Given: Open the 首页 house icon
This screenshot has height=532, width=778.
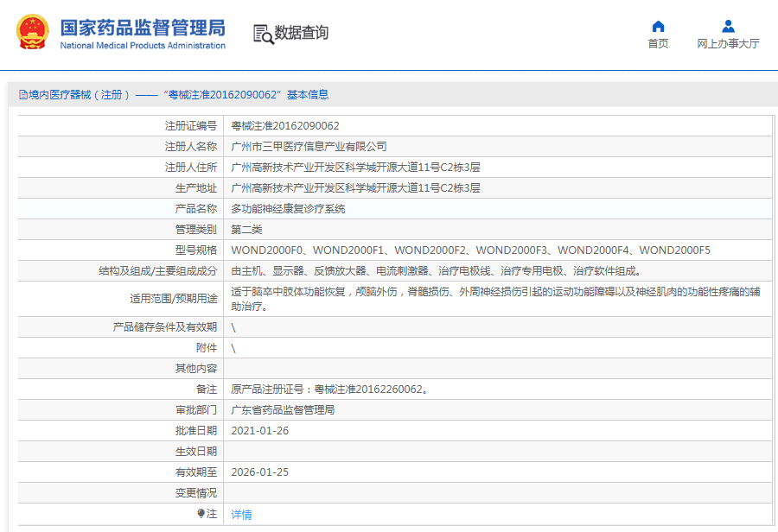Looking at the screenshot, I should [x=658, y=26].
